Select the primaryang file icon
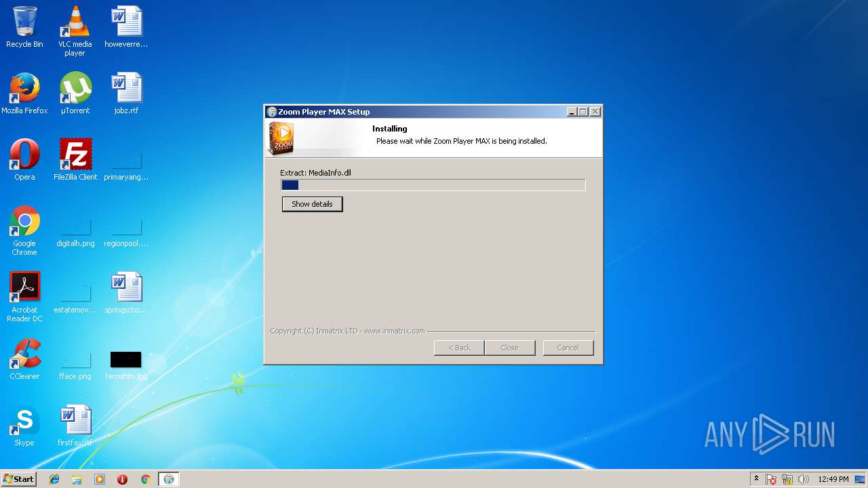This screenshot has width=868, height=488. [126, 165]
